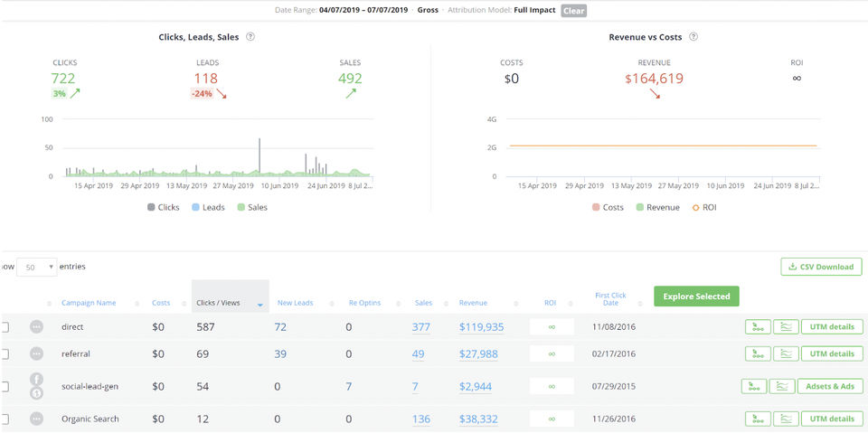Open UTM details for the referral row
The height and width of the screenshot is (433, 868).
click(832, 353)
